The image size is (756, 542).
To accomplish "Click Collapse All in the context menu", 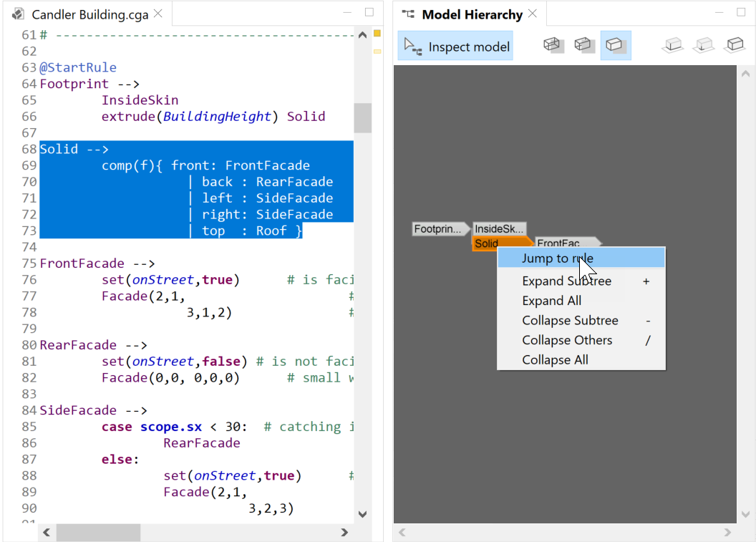I will (555, 360).
